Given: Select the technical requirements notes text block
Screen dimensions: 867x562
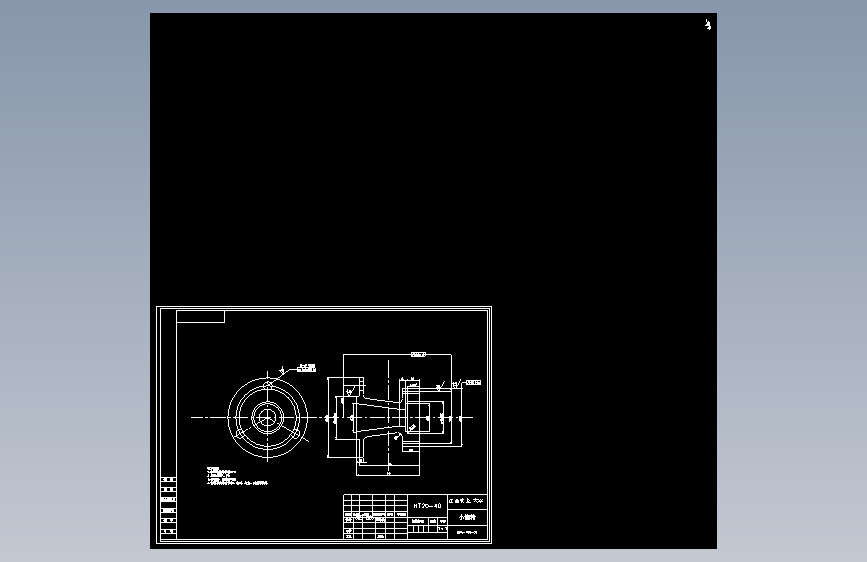Looking at the screenshot, I should tap(237, 476).
